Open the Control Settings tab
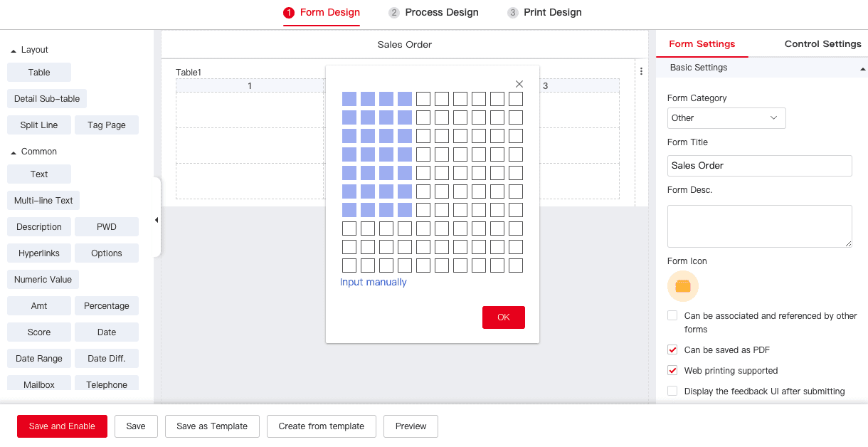Image resolution: width=868 pixels, height=447 pixels. point(822,43)
